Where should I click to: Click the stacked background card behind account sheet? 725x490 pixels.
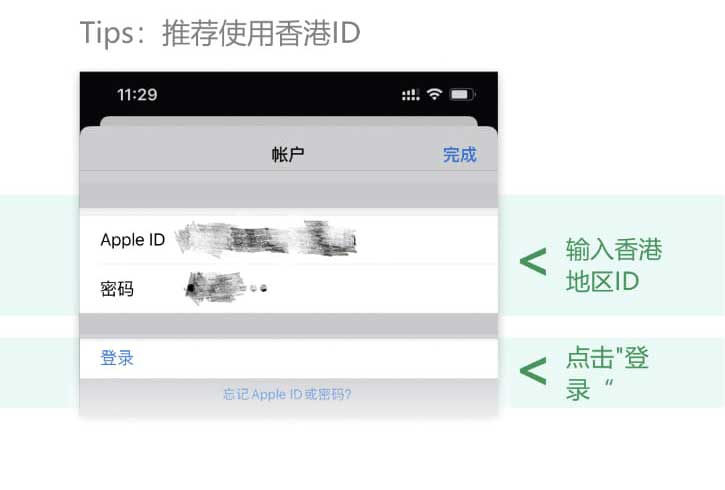[x=289, y=121]
